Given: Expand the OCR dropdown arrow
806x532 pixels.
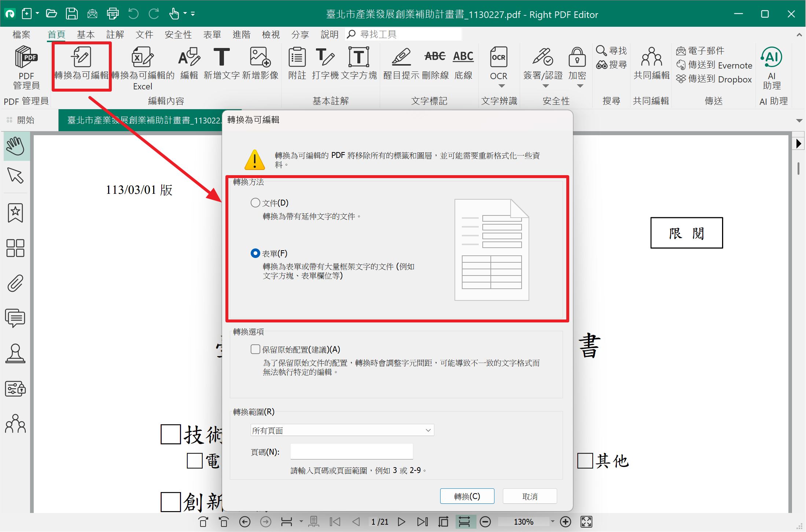Looking at the screenshot, I should (x=502, y=86).
